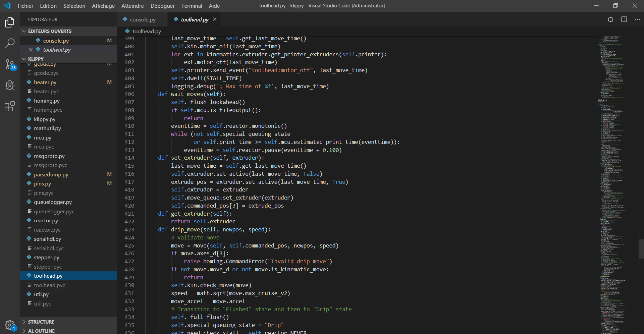The image size is (644, 334).
Task: Click the VS Code logo icon
Action: pyautogui.click(x=7, y=6)
